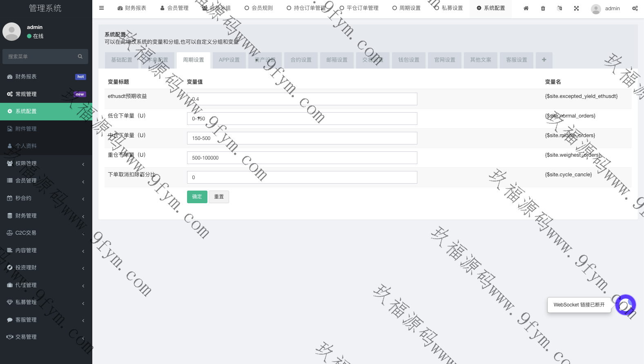Click the plus tab to add group
This screenshot has width=644, height=364.
[544, 60]
